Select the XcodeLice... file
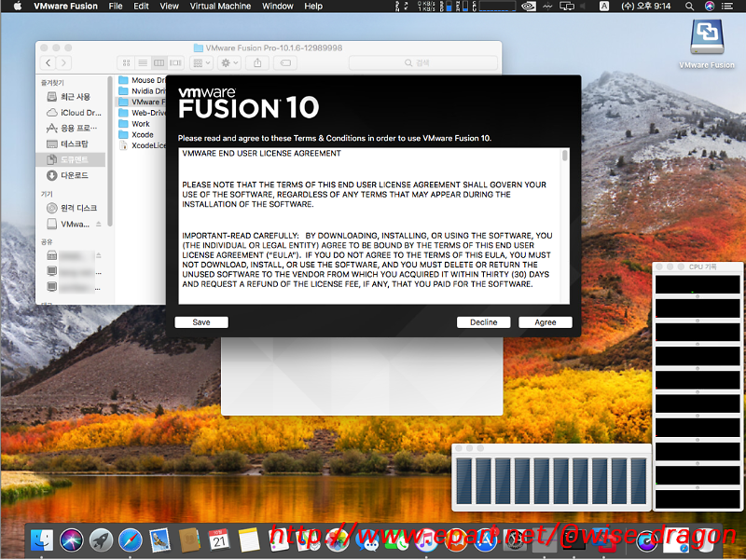This screenshot has width=746, height=560. point(142,146)
